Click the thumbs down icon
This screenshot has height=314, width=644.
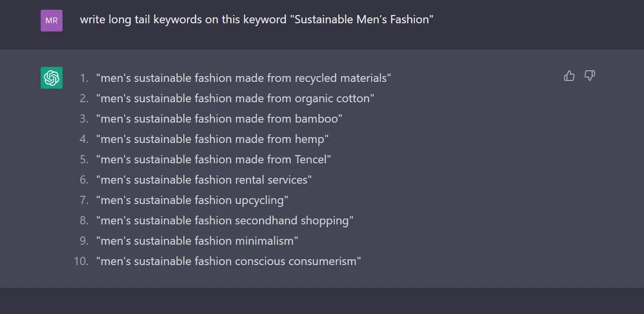tap(590, 76)
